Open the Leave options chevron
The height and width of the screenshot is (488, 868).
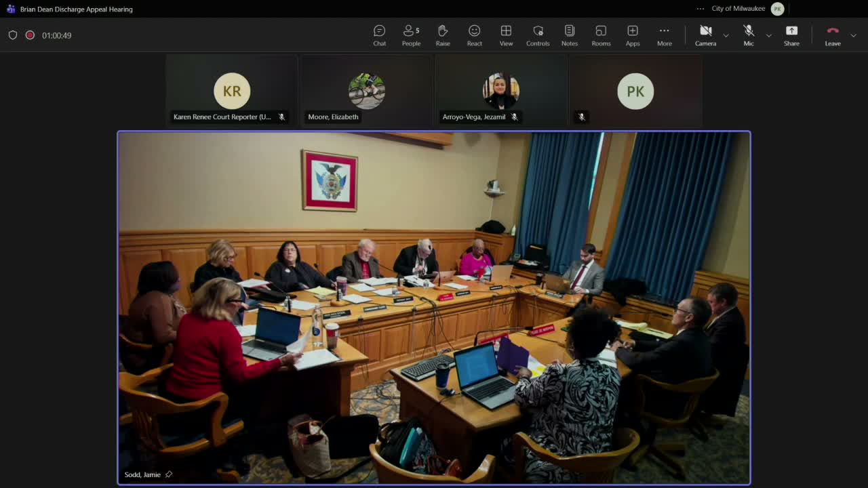click(x=853, y=35)
